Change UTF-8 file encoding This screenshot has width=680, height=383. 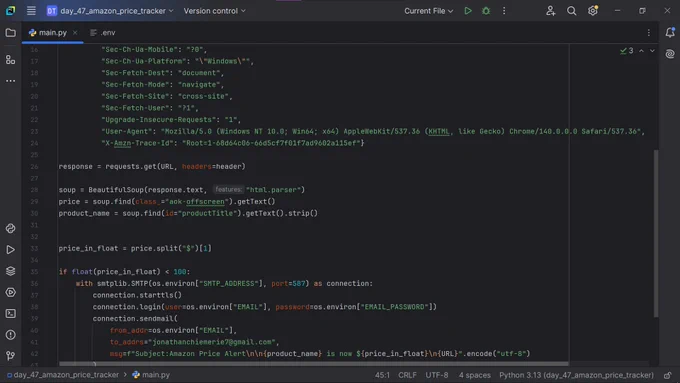[437, 375]
